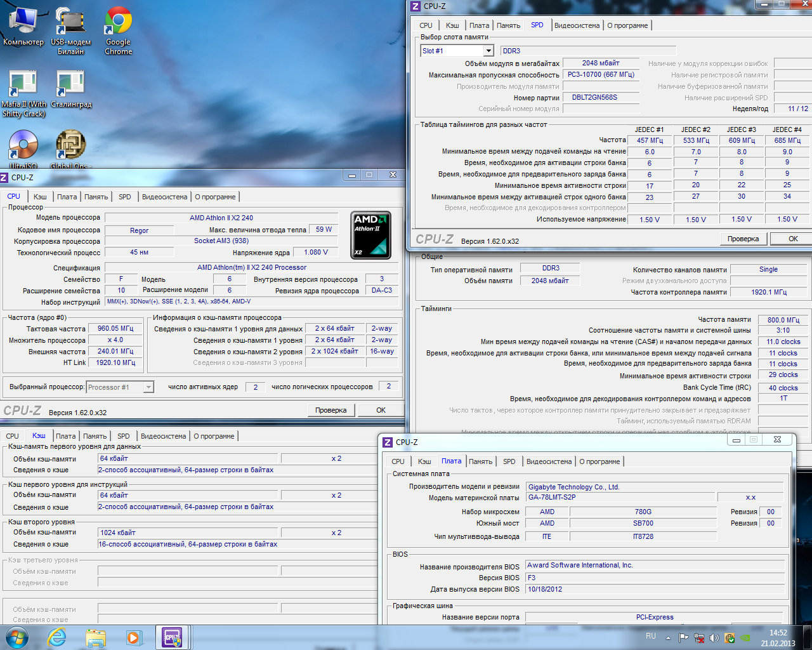
Task: Switch to Видеосистема tab in SPD window
Action: pyautogui.click(x=576, y=25)
